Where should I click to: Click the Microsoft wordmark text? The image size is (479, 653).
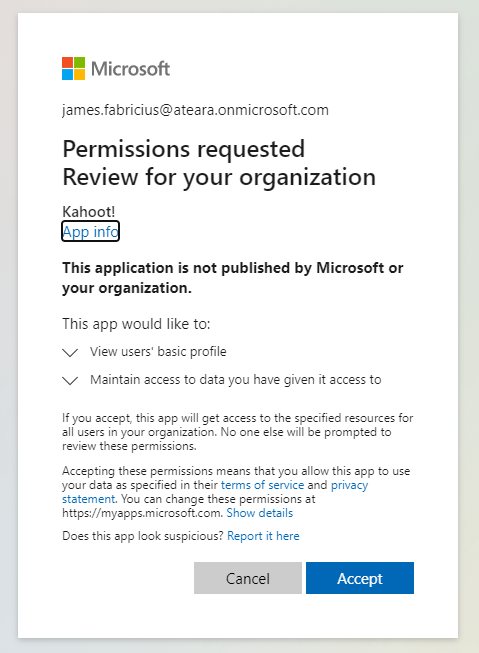click(130, 69)
